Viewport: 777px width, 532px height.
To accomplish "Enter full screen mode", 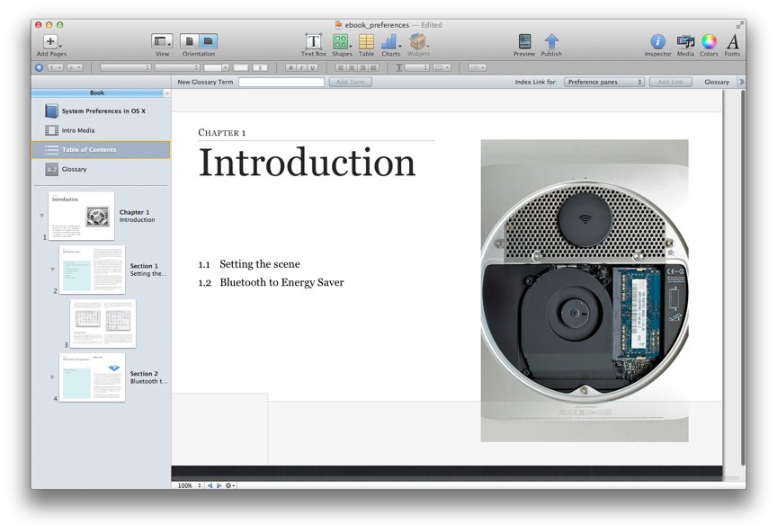I will tap(740, 25).
